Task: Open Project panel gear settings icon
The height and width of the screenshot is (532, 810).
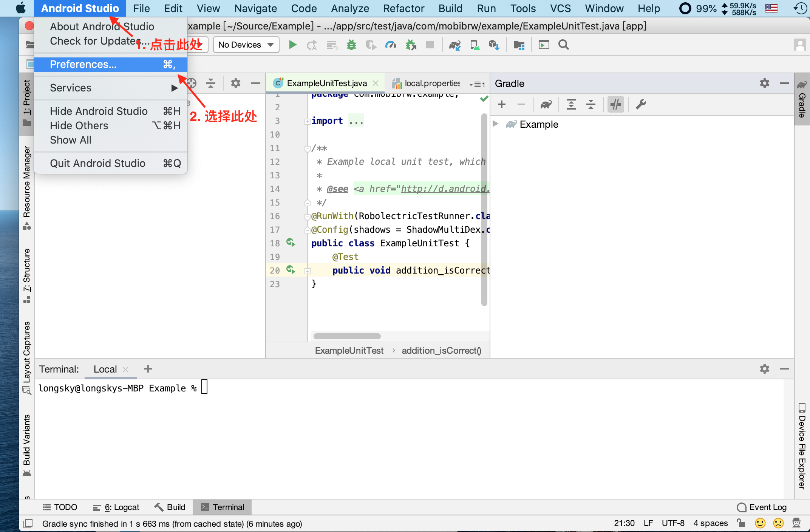Action: 236,83
